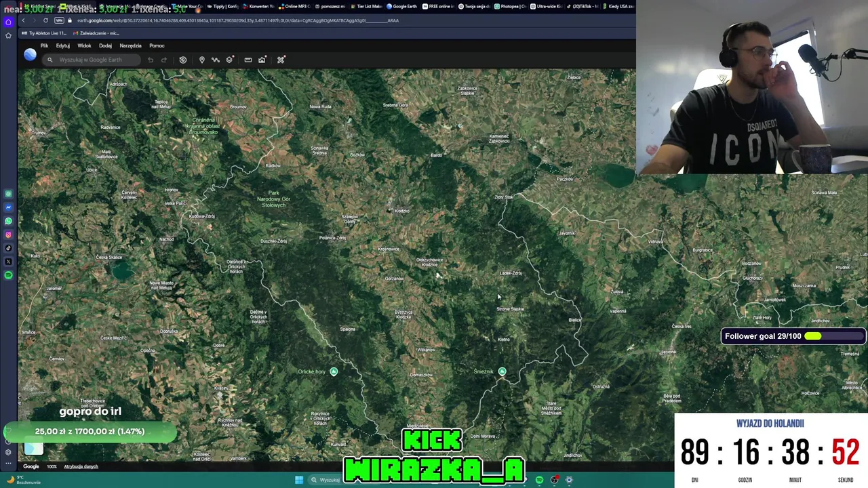Image resolution: width=868 pixels, height=488 pixels.
Task: Click the Duszniki-Zdrój map label
Action: [273, 241]
